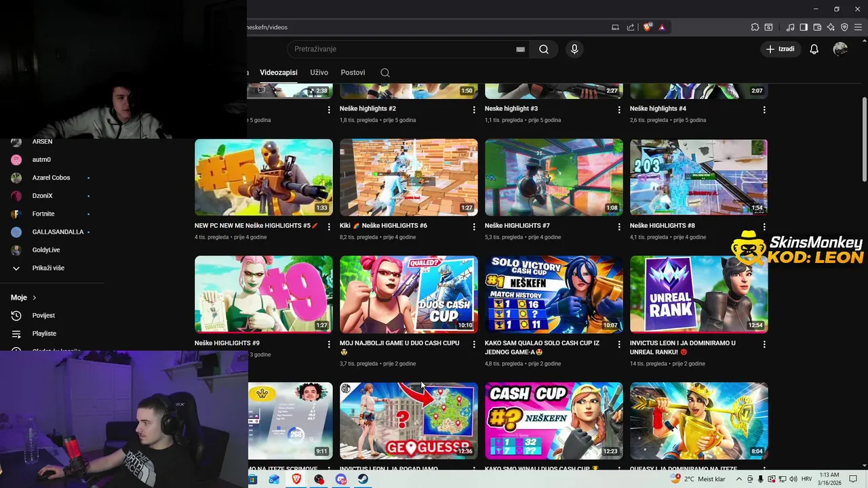The height and width of the screenshot is (488, 868).
Task: Click the weather widget 2°C Meist klar
Action: (x=697, y=479)
